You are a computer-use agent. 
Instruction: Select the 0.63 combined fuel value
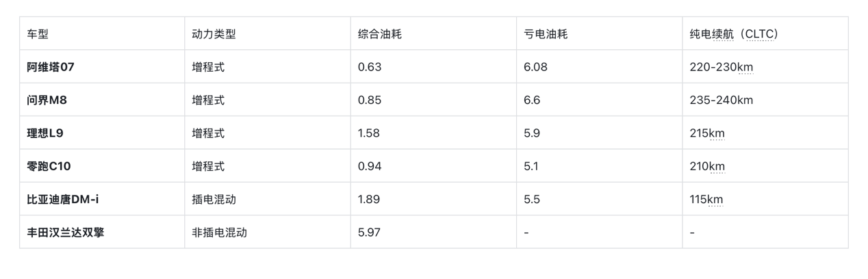click(370, 67)
